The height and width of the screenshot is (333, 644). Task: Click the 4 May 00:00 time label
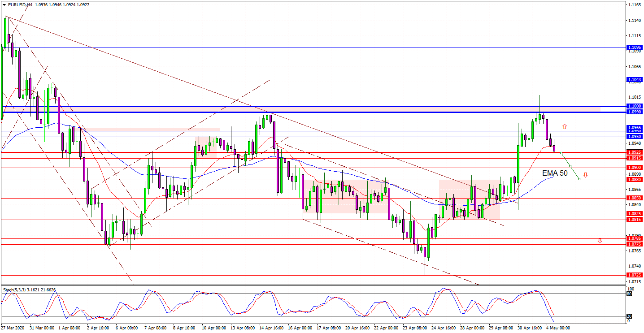coord(558,328)
